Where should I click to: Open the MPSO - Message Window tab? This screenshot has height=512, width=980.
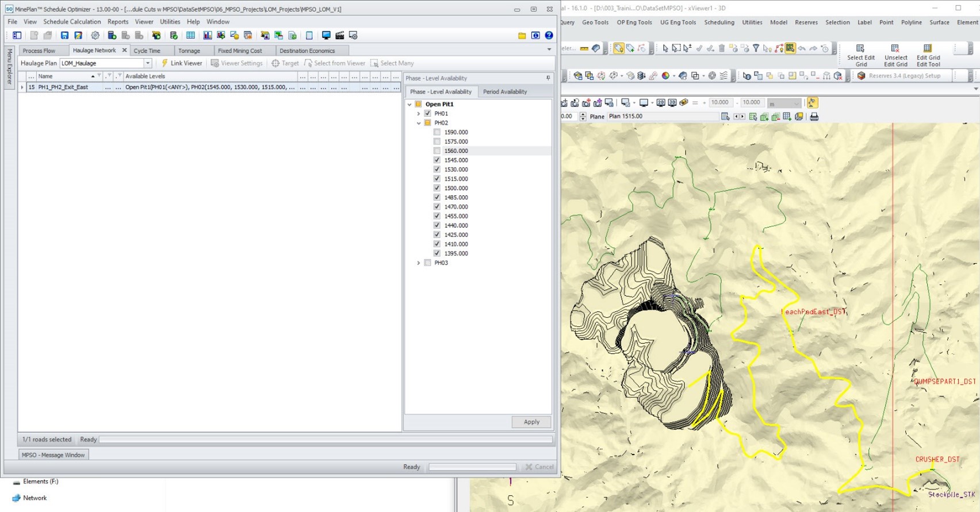click(x=53, y=455)
